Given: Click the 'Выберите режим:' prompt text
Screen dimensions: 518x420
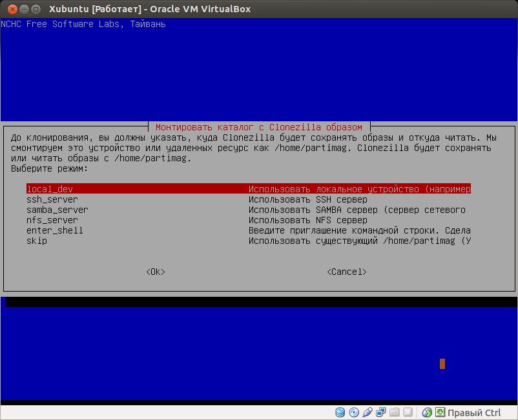Looking at the screenshot, I should click(50, 168).
